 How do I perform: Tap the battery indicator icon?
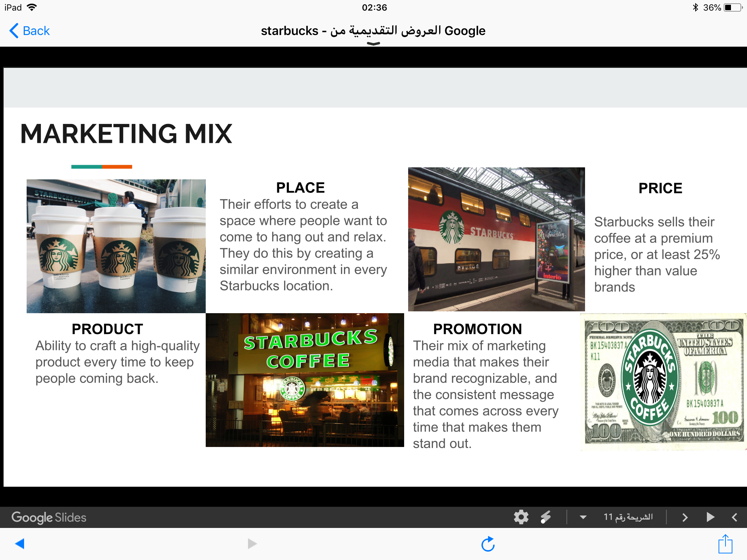pyautogui.click(x=733, y=7)
